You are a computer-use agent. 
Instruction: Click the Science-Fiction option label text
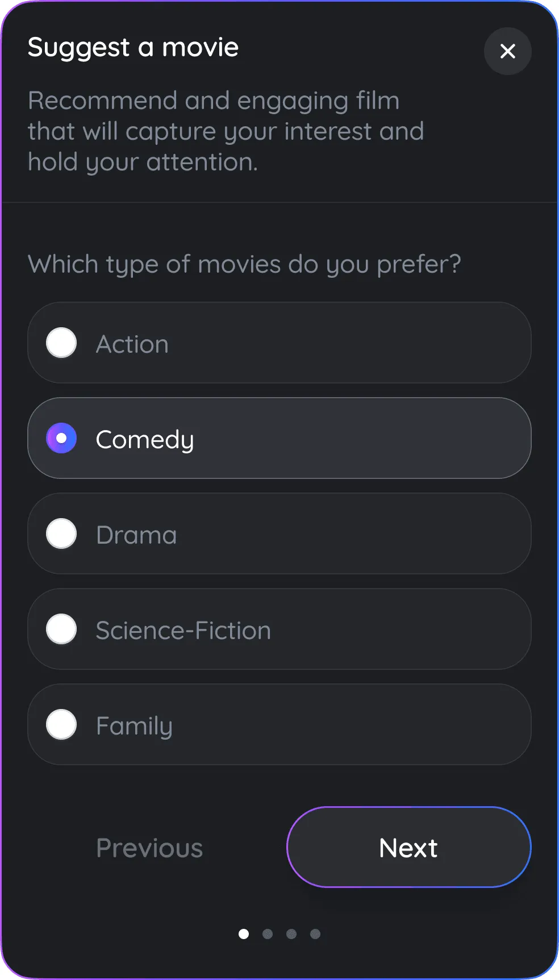183,631
